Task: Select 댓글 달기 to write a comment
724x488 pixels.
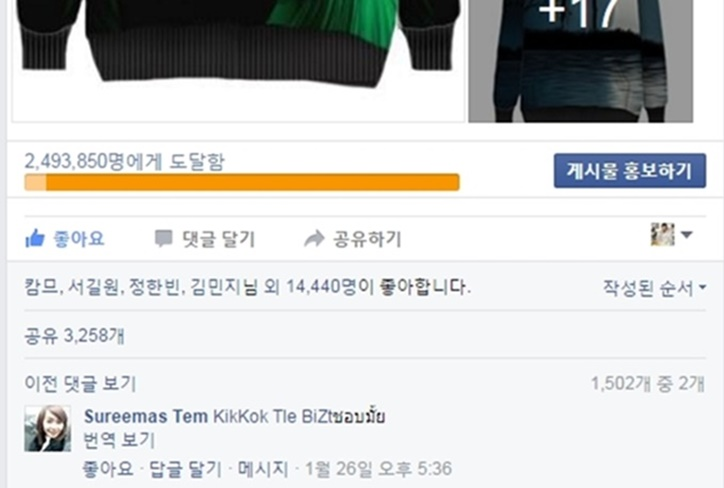Action: [x=218, y=239]
